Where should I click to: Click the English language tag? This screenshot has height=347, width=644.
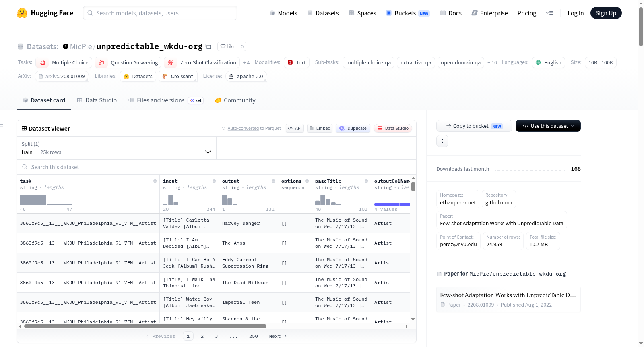[x=548, y=62]
